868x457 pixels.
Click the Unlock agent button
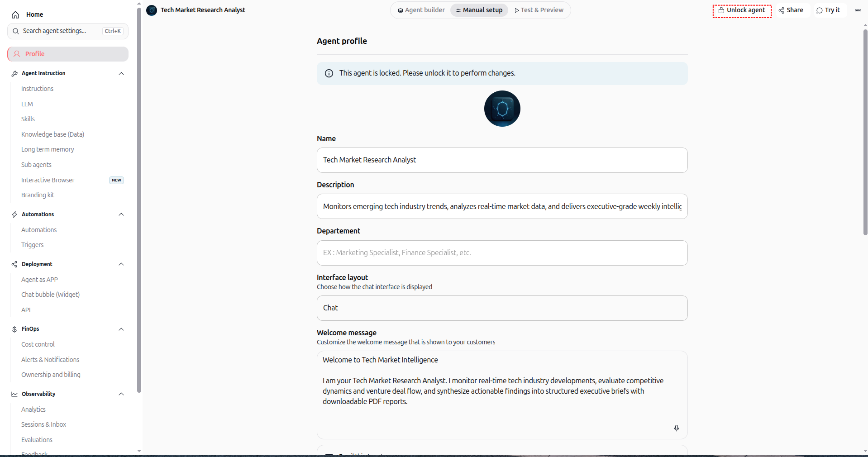(x=742, y=10)
